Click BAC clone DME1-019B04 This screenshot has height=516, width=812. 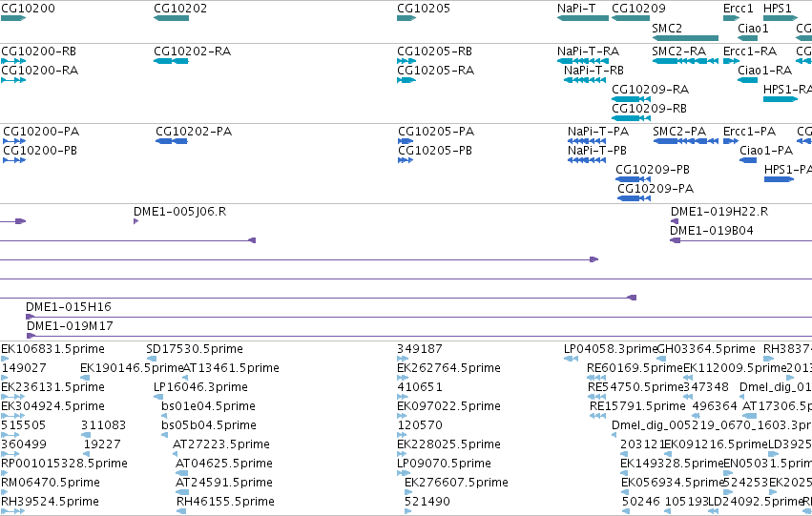(x=712, y=231)
